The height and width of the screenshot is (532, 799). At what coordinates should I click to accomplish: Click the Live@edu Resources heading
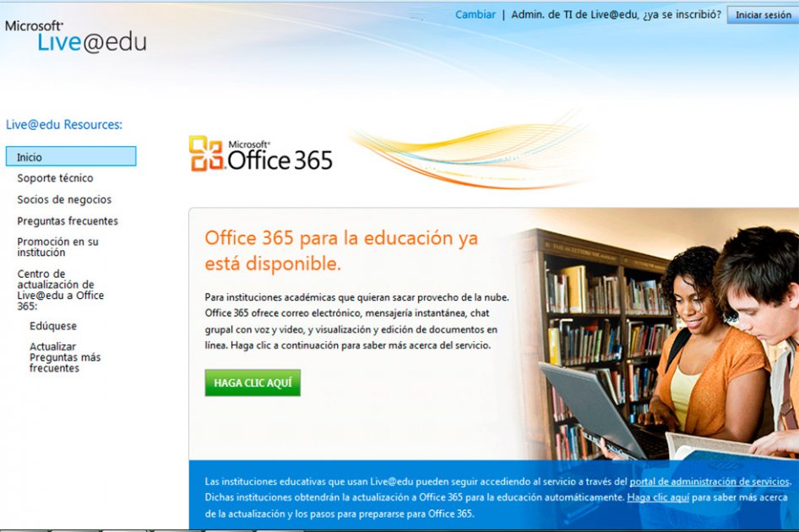point(64,125)
